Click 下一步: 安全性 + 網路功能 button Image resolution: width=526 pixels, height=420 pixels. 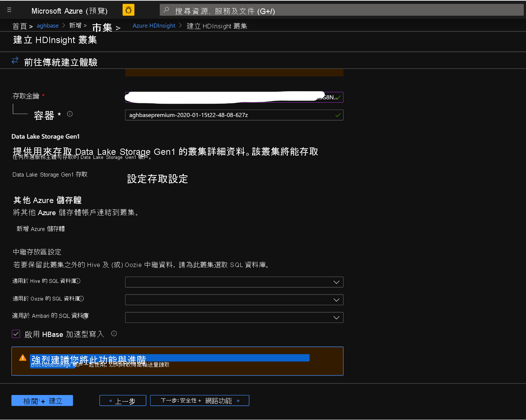click(x=200, y=401)
